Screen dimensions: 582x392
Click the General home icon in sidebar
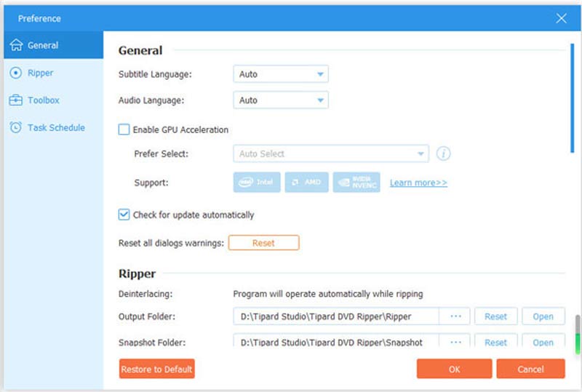[15, 45]
